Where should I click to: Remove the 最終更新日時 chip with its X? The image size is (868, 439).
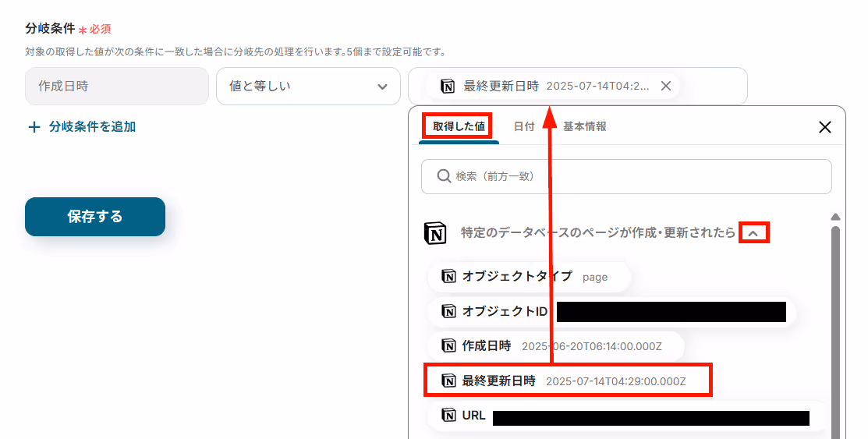[666, 86]
